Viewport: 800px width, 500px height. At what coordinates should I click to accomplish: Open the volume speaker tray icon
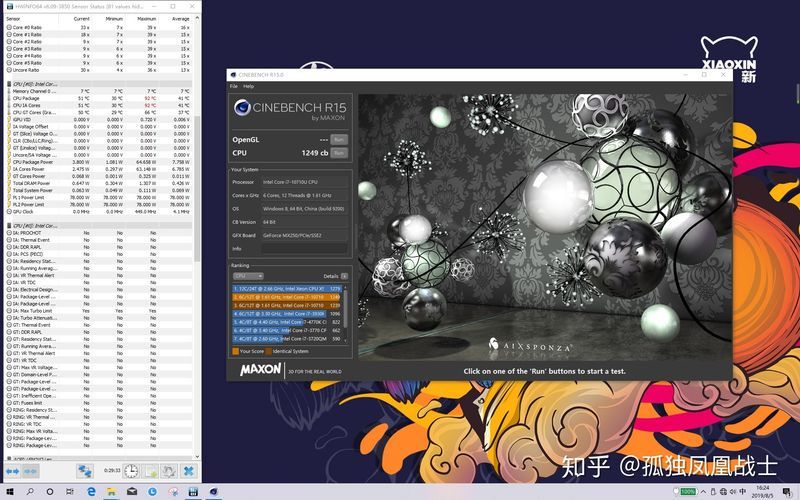[733, 492]
